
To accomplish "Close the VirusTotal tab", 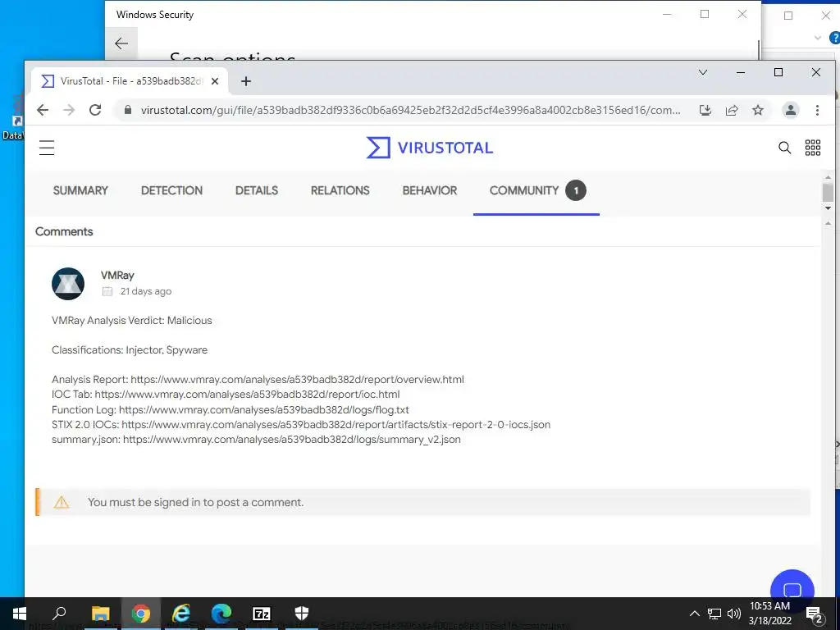I will [215, 81].
